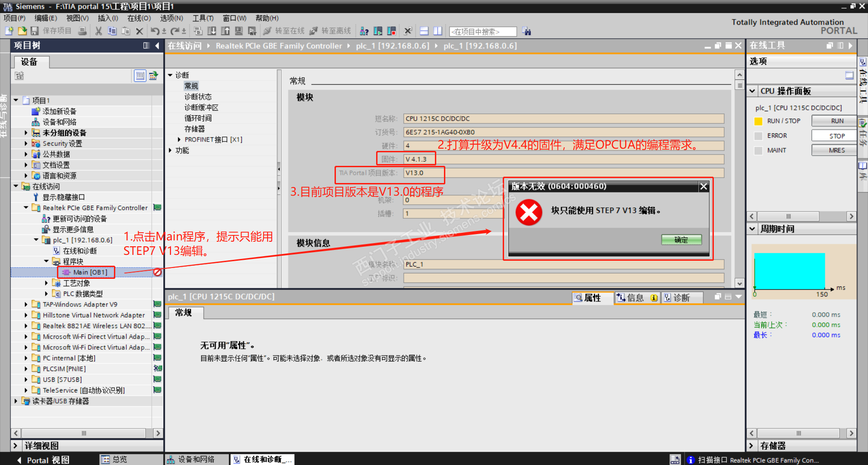
Task: Click the Cut scissors icon
Action: click(99, 31)
